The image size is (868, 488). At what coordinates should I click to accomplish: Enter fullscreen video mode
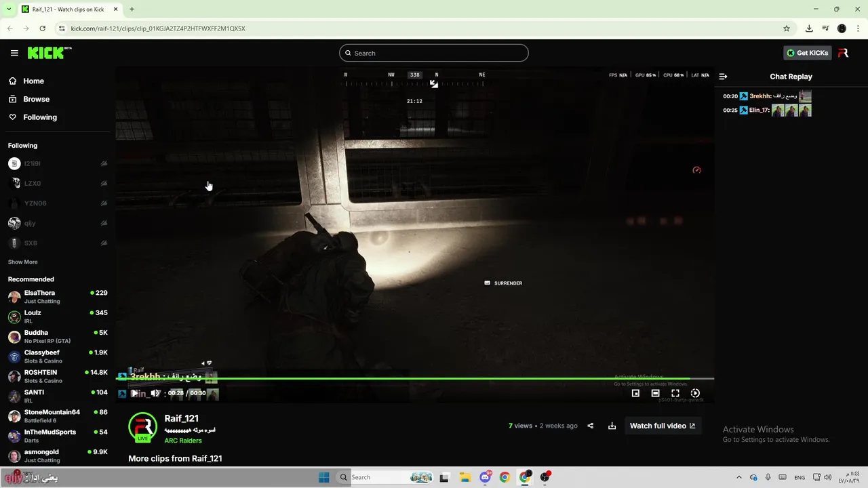[675, 393]
